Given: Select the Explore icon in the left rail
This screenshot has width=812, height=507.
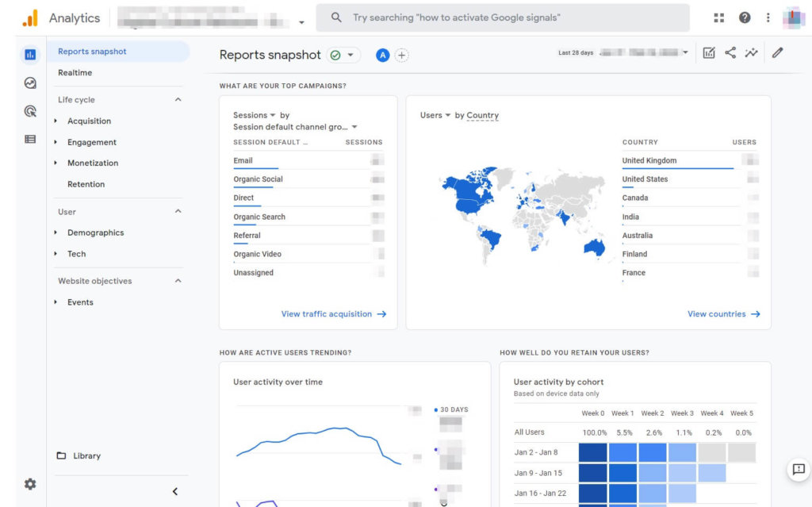Looking at the screenshot, I should (x=30, y=83).
